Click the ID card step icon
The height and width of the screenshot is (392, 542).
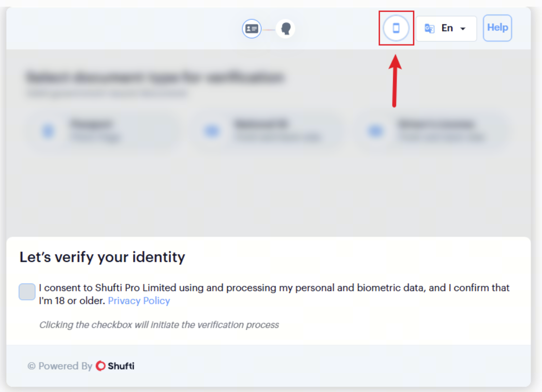[252, 28]
